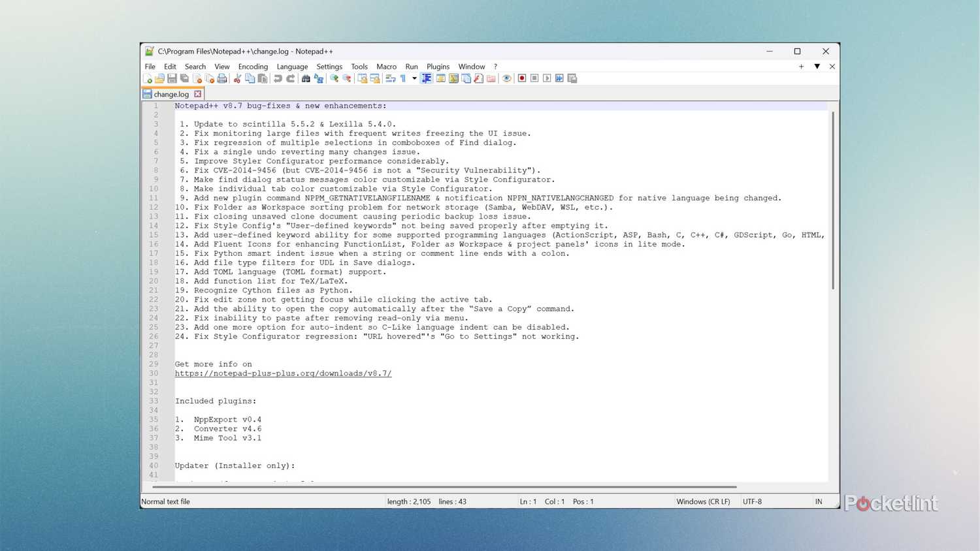Save the recorded macro icon
This screenshot has width=980, height=551.
click(x=572, y=78)
